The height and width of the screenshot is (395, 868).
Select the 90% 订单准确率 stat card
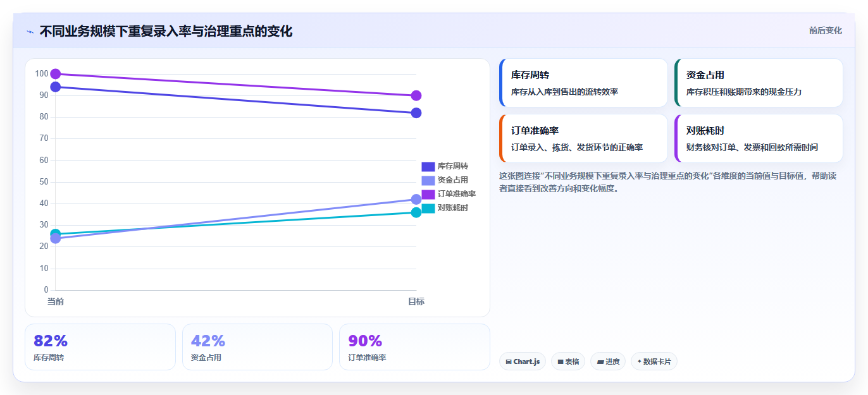(x=414, y=347)
